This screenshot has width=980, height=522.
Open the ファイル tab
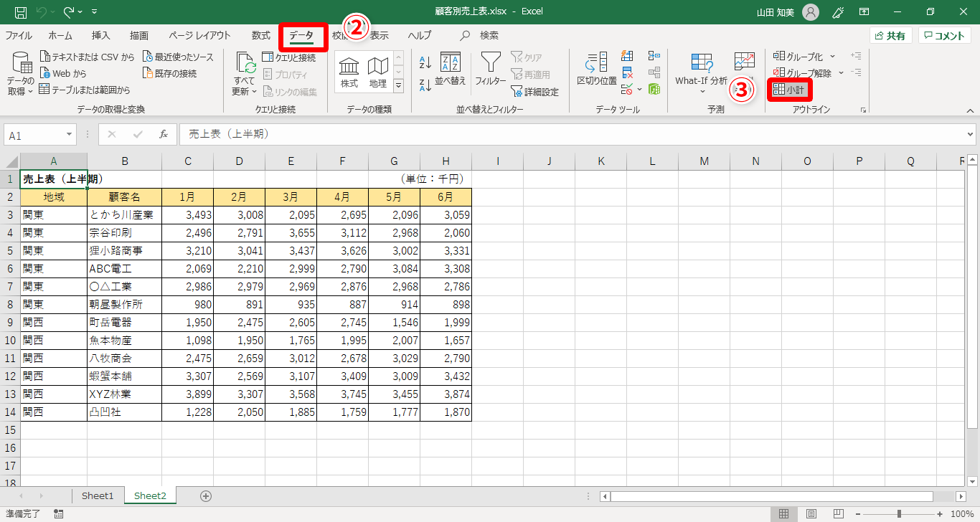19,35
